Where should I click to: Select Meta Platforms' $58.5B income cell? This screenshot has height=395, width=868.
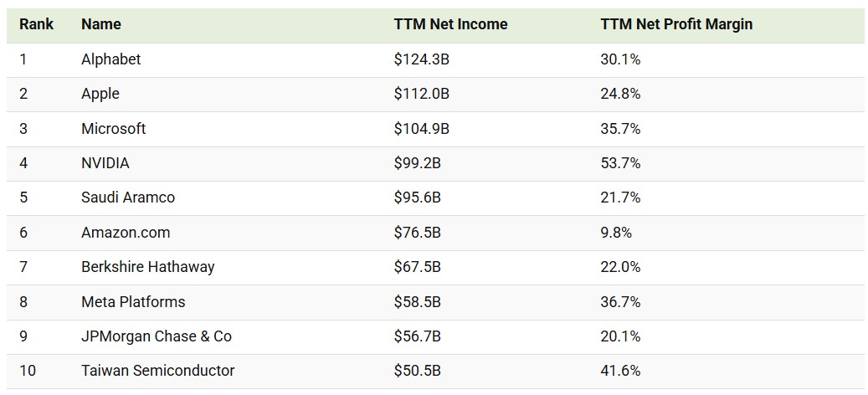[x=418, y=301]
